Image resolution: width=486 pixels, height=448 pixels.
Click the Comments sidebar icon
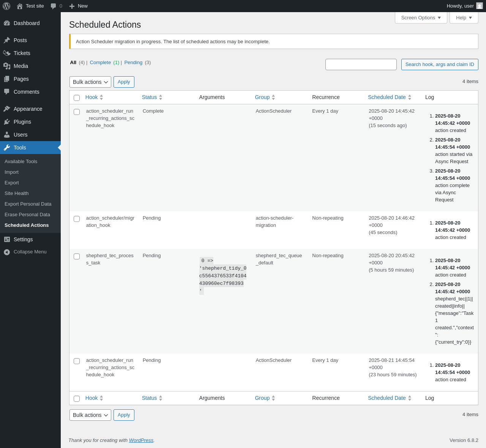[7, 92]
